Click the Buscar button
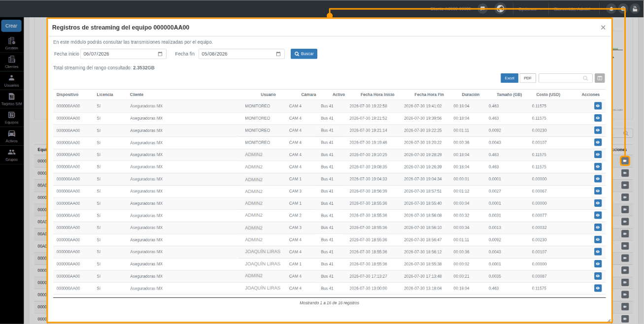Viewport: 644px width, 324px height. click(304, 54)
